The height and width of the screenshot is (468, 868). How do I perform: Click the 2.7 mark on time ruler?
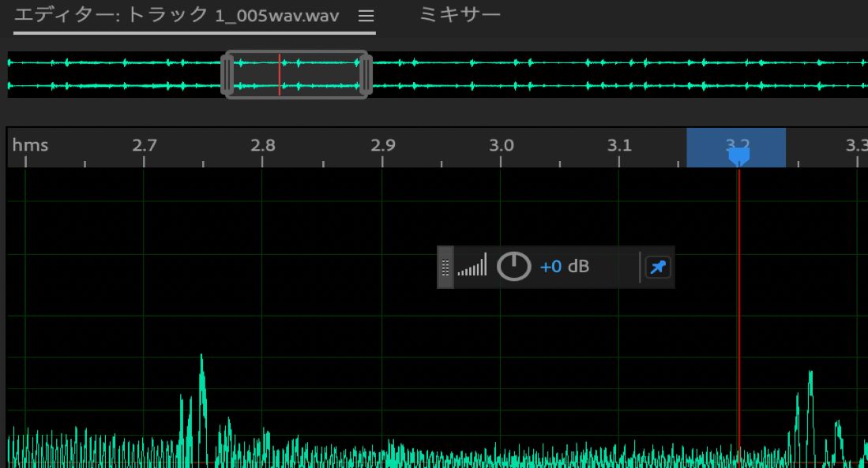point(144,145)
